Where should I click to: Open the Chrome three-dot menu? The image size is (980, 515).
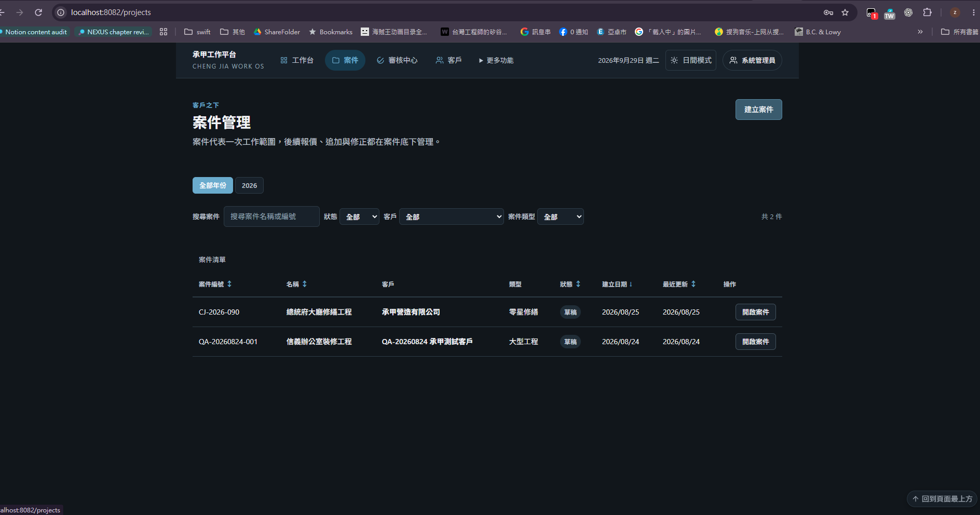974,12
